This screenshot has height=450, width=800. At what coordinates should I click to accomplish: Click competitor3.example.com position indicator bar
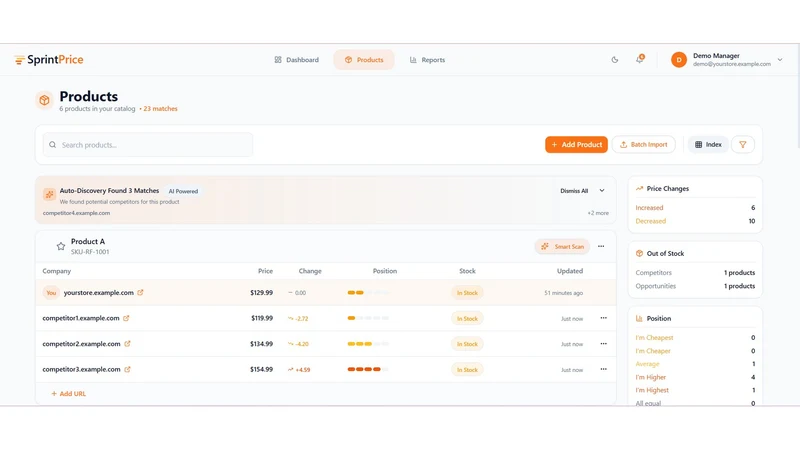point(367,369)
